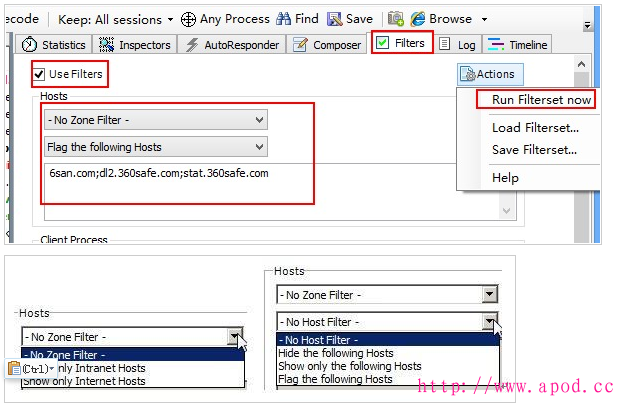Open the AutoResponder tab
This screenshot has width=634, height=413.
click(x=232, y=45)
